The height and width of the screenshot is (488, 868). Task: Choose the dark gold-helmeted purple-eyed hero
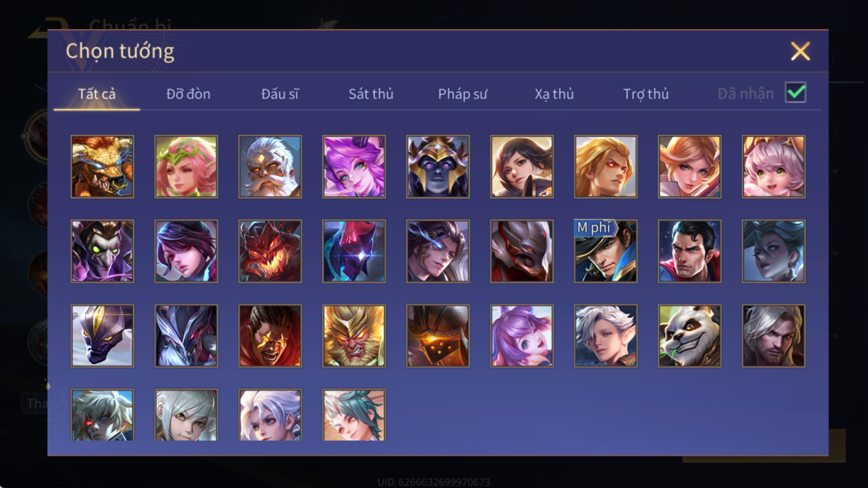(x=438, y=166)
